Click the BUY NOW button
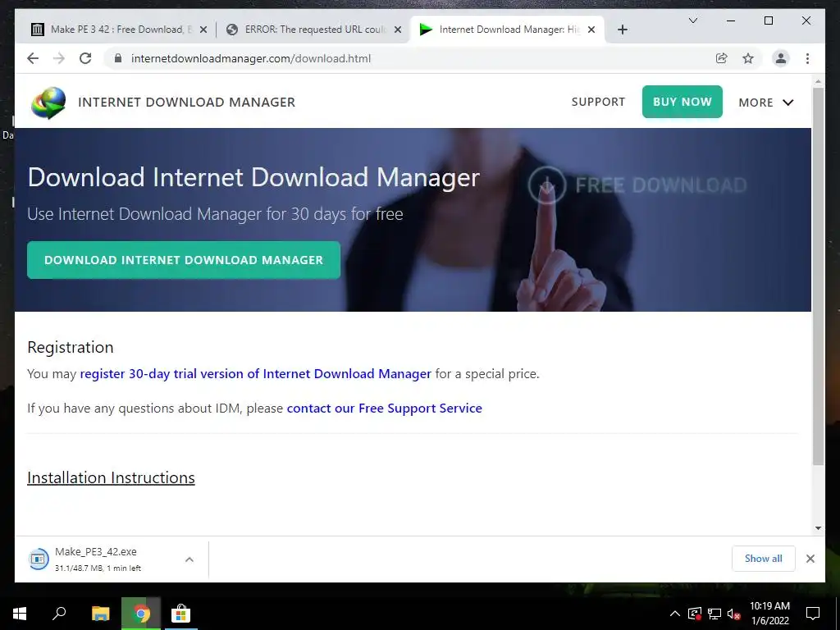 point(682,102)
